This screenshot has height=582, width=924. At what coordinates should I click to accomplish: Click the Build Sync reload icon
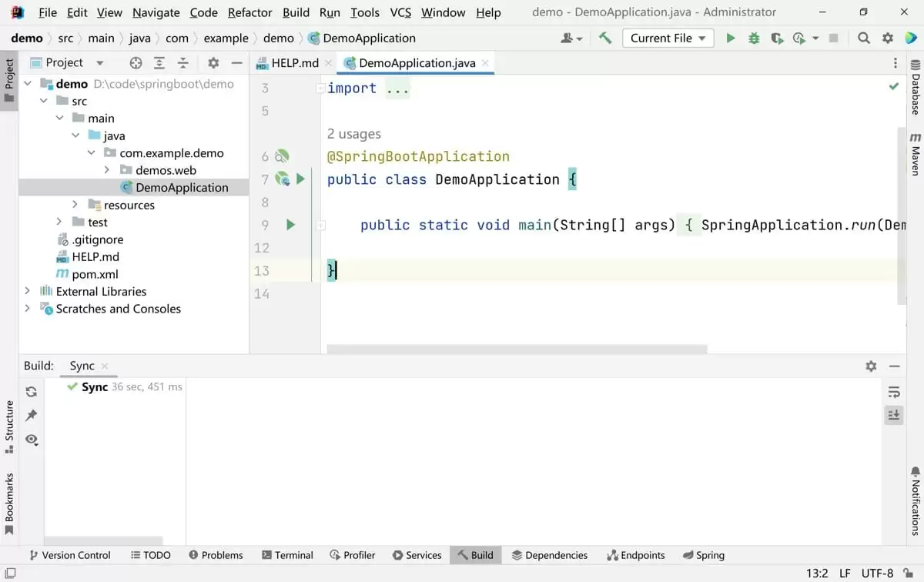32,391
